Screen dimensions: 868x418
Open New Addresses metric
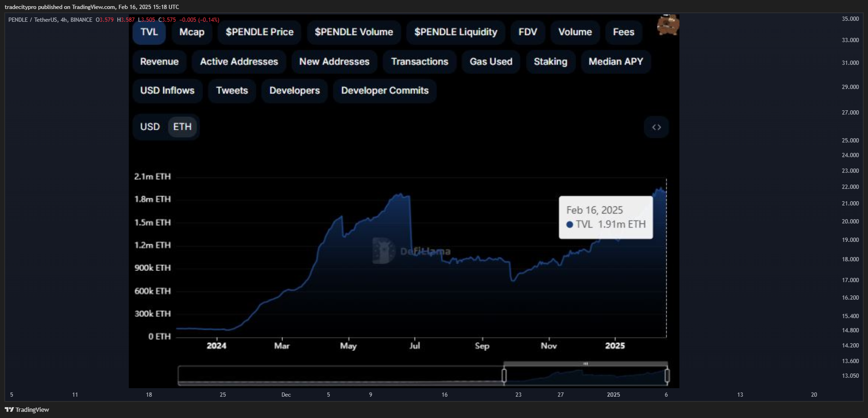[334, 62]
